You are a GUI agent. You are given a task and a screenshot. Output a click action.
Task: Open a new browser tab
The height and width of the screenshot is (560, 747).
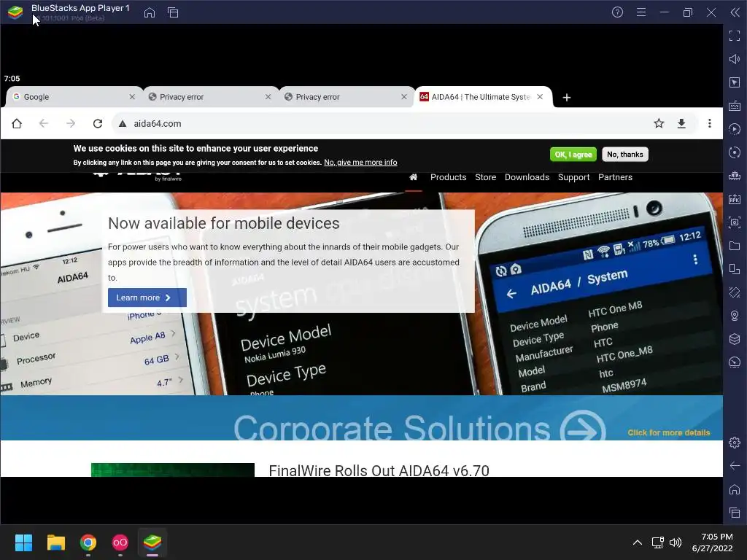point(567,98)
